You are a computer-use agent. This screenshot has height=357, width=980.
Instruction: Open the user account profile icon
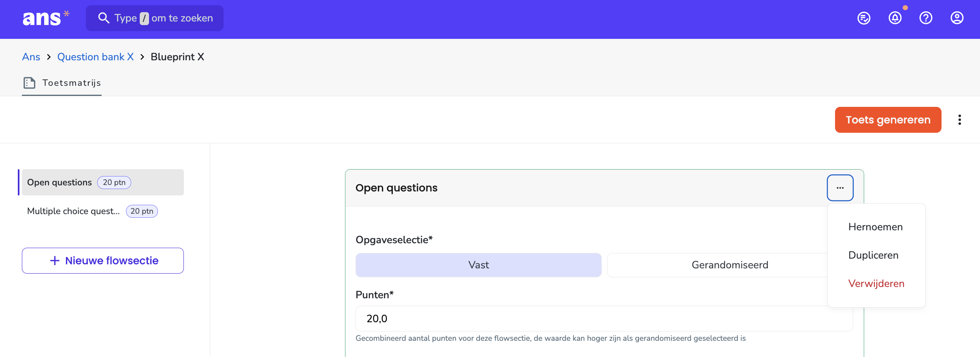point(957,18)
